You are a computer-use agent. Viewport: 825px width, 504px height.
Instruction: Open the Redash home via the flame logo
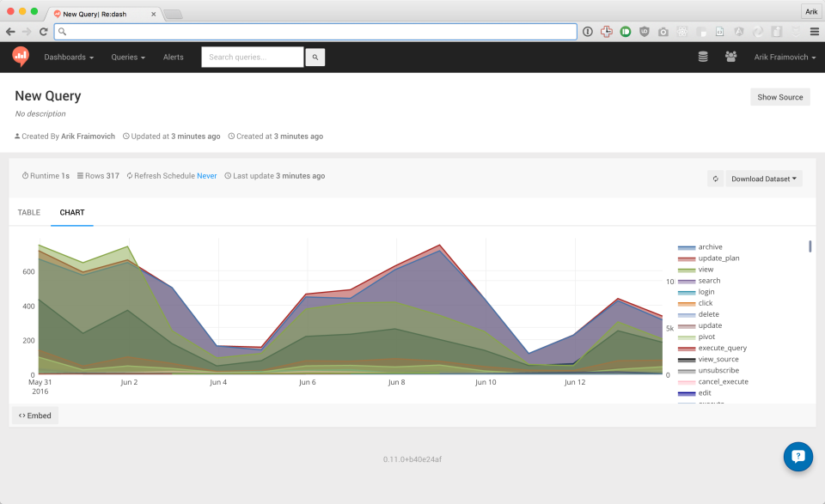pyautogui.click(x=19, y=57)
